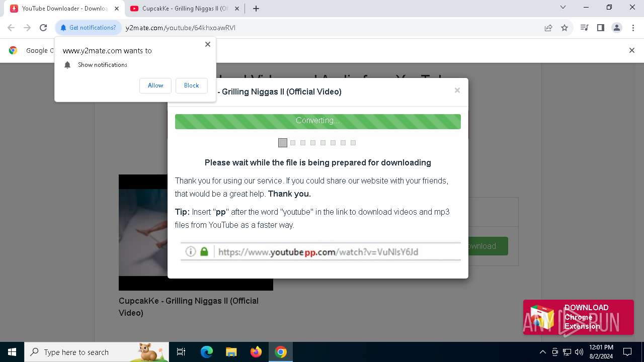
Task: Click the taskbar search box
Action: point(97,352)
